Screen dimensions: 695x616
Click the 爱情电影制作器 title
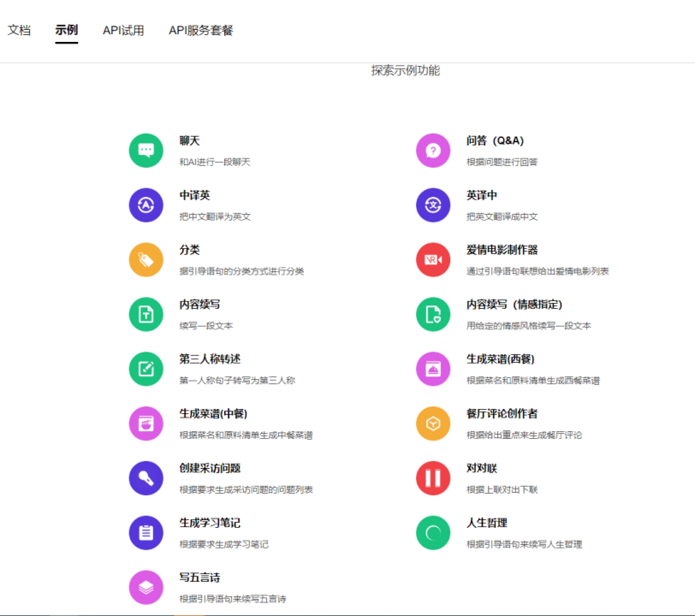502,250
